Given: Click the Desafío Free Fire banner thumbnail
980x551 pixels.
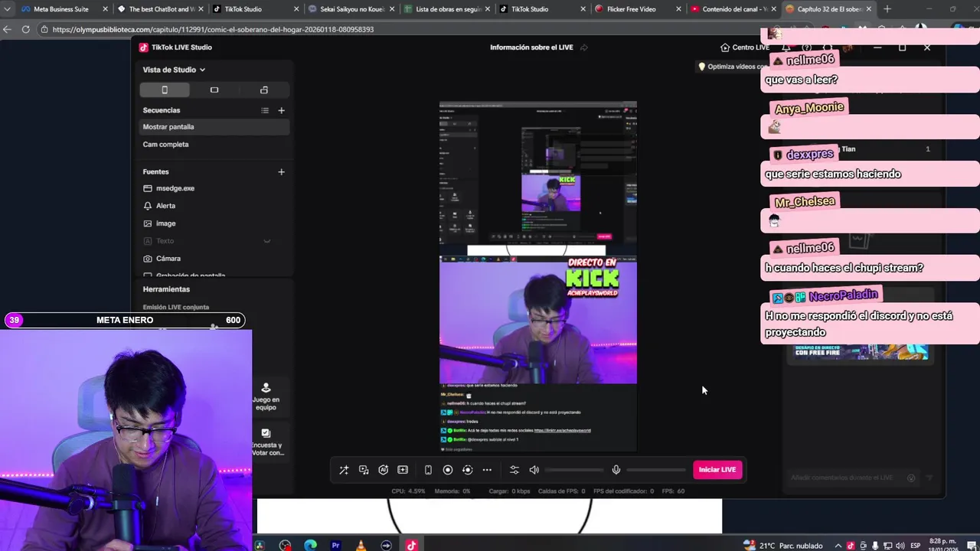Looking at the screenshot, I should pyautogui.click(x=861, y=351).
